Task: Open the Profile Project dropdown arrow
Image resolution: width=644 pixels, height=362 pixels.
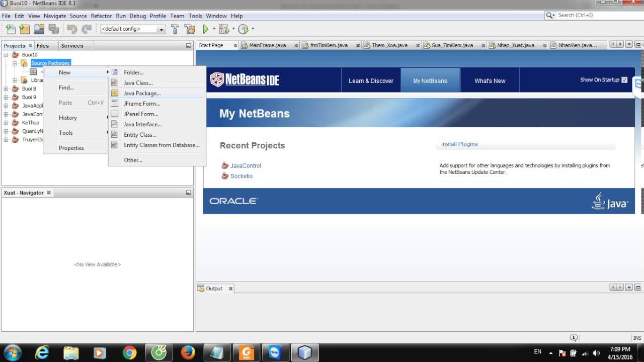Action: tap(253, 29)
